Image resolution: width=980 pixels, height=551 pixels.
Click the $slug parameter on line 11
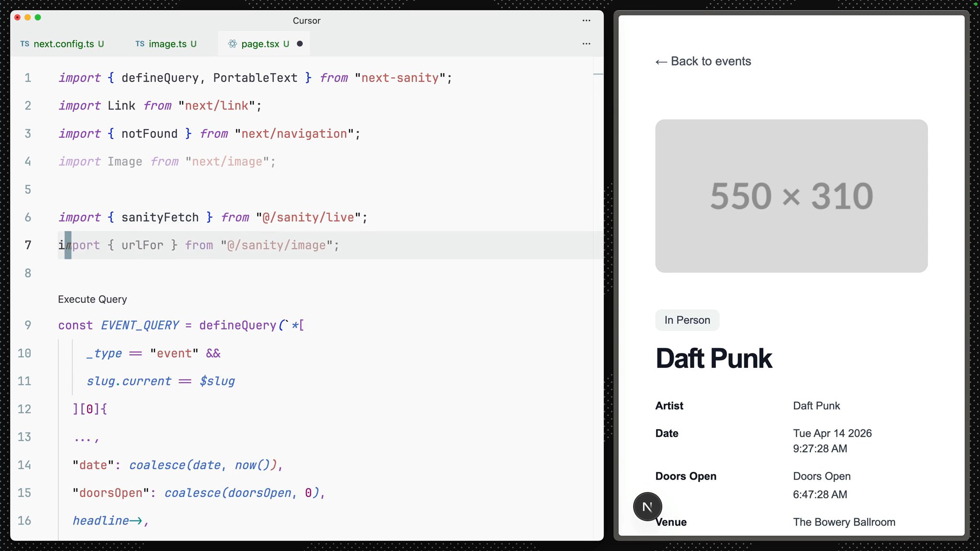click(x=217, y=382)
